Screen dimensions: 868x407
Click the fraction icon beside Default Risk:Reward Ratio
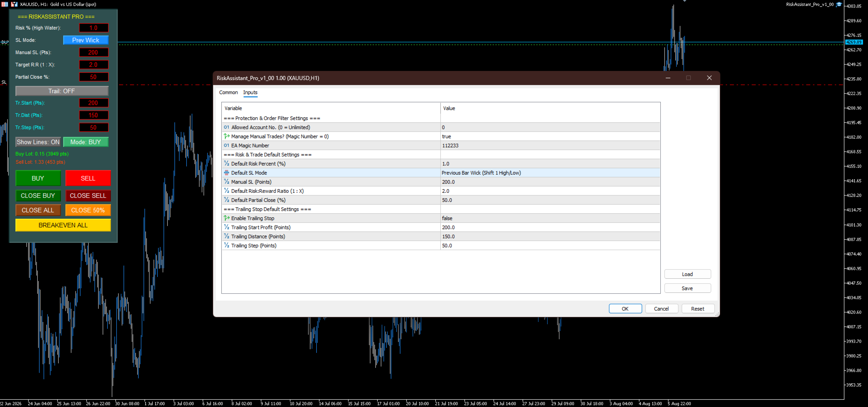pos(226,191)
